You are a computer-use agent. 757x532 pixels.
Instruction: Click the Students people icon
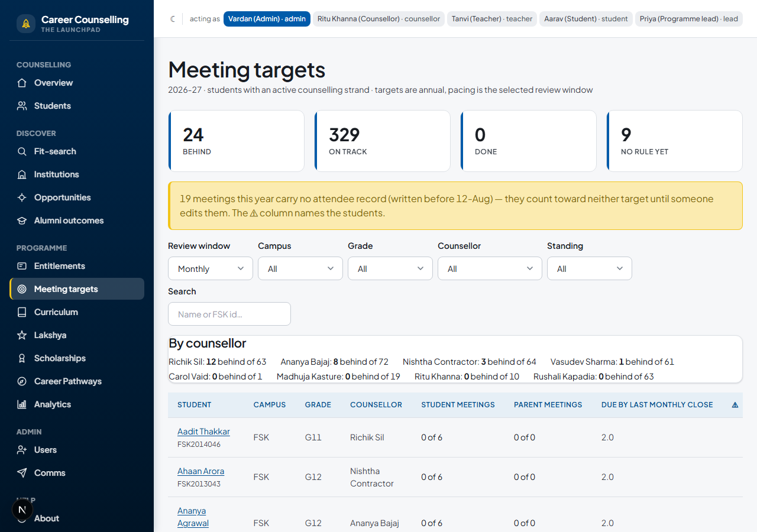[x=22, y=106]
